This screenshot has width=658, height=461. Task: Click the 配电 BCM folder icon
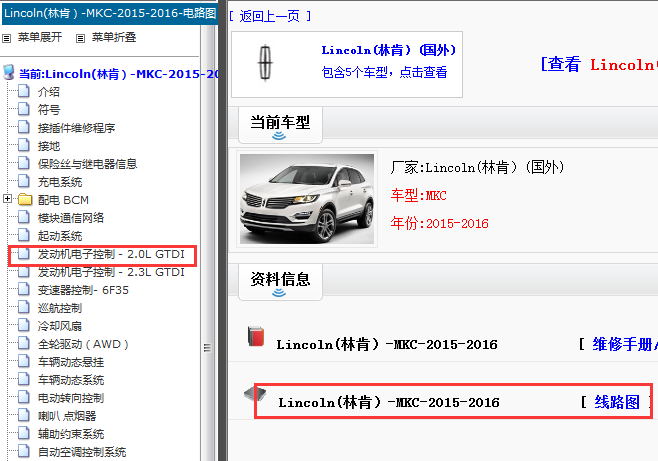[x=25, y=199]
